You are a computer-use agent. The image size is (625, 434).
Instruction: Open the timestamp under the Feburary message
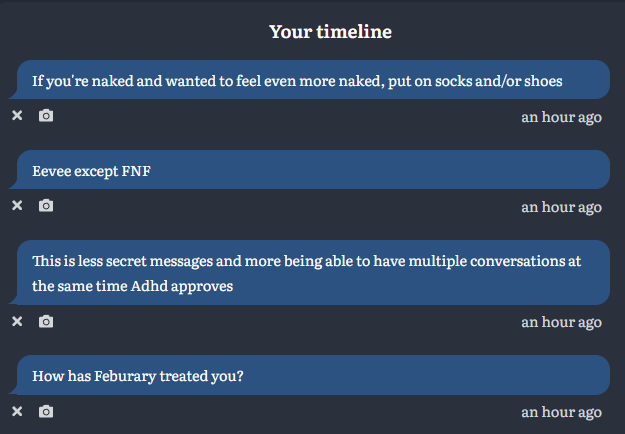point(561,412)
